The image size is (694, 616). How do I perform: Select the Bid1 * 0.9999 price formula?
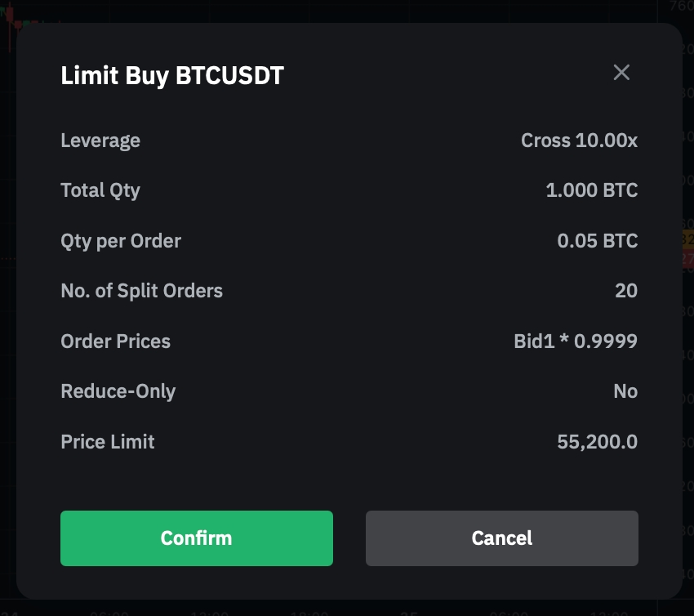point(576,341)
